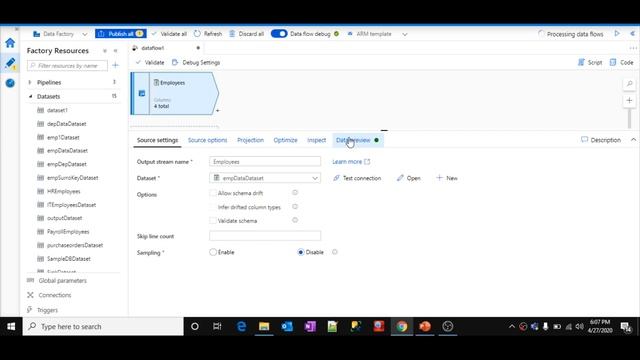640x360 pixels.
Task: Click New to create a dataset
Action: click(447, 178)
